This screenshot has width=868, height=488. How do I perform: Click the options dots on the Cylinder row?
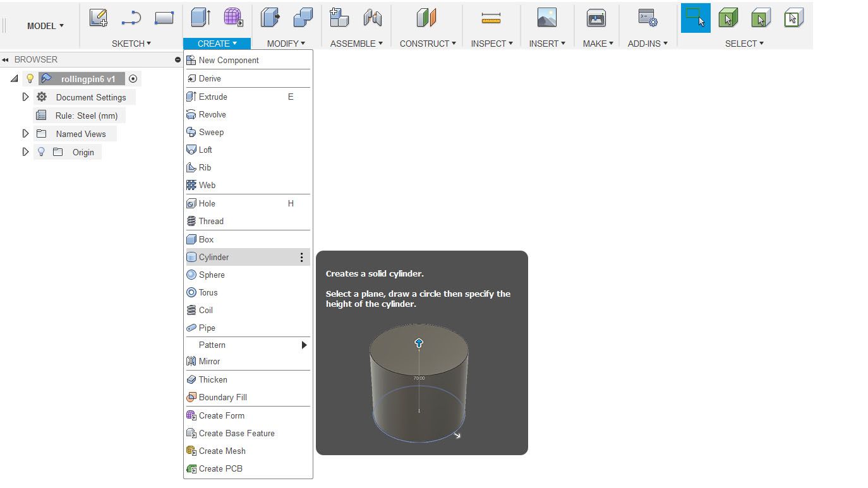[x=301, y=257]
